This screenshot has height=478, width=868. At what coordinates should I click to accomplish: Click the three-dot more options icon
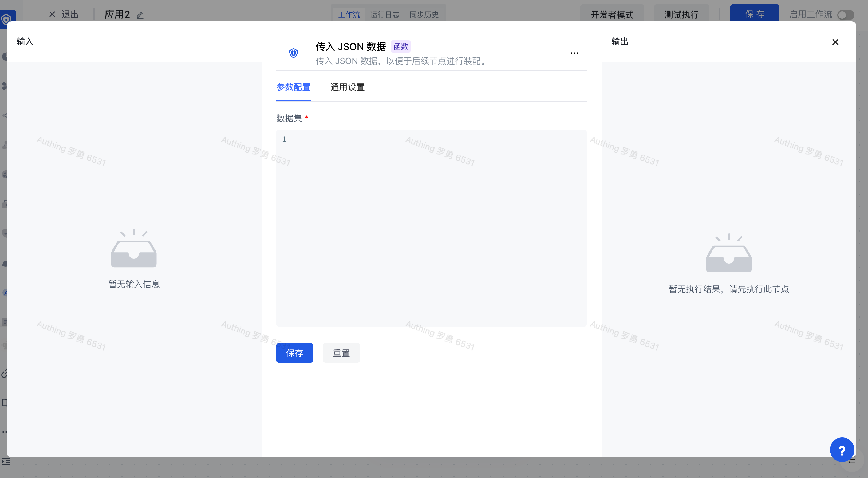tap(574, 53)
